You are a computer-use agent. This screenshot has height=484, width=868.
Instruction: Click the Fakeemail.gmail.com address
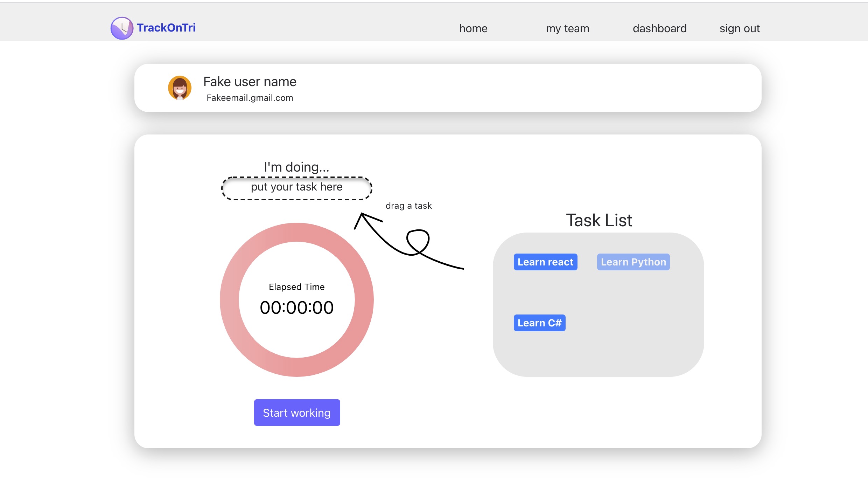(250, 98)
